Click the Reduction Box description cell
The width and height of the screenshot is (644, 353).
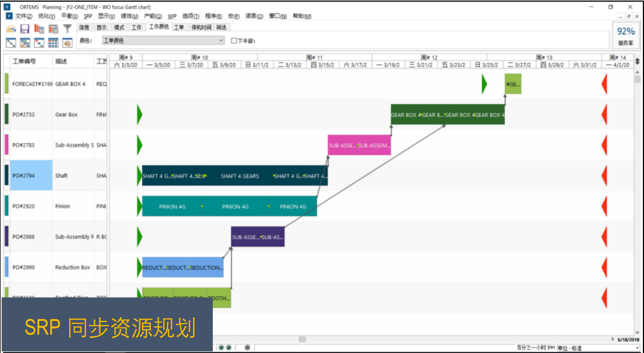click(x=73, y=267)
